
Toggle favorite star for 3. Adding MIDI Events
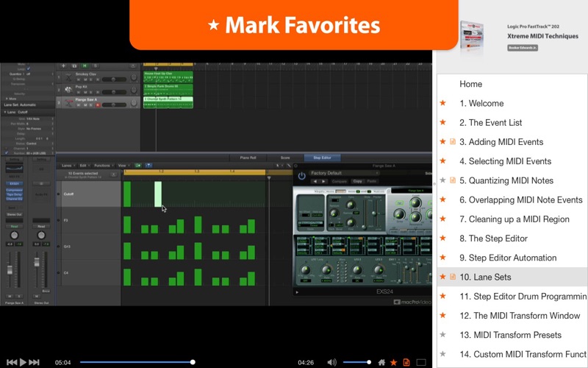pyautogui.click(x=443, y=141)
